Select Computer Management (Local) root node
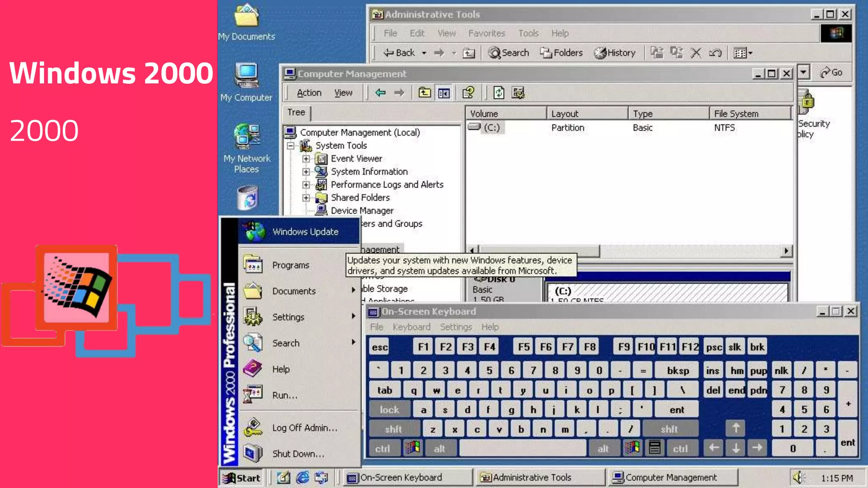868x488 pixels. click(360, 133)
